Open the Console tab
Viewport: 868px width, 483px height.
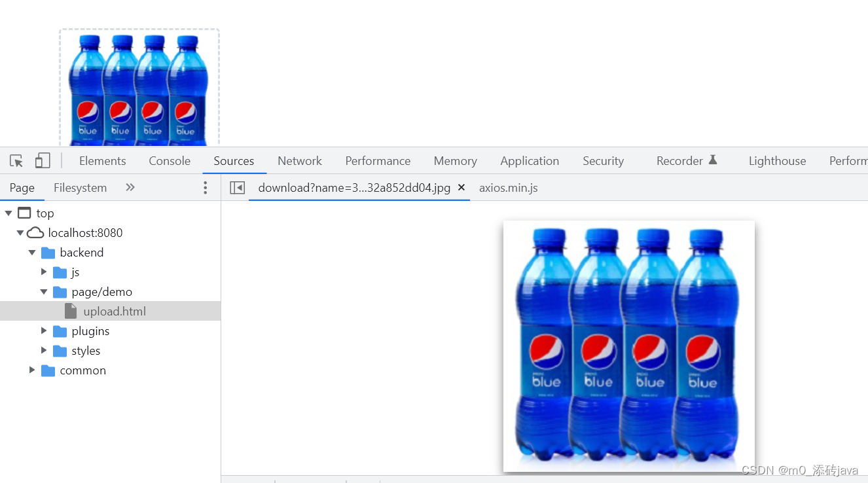click(x=170, y=161)
